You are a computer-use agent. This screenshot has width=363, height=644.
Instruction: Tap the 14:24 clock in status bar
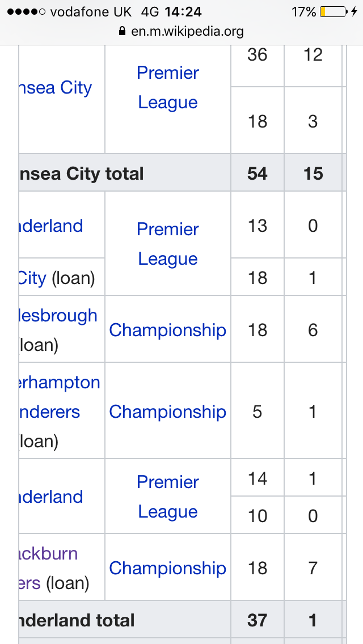[183, 12]
